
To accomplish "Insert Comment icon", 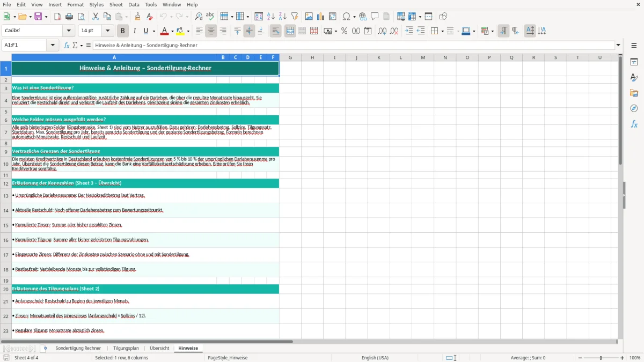I will click(x=375, y=17).
